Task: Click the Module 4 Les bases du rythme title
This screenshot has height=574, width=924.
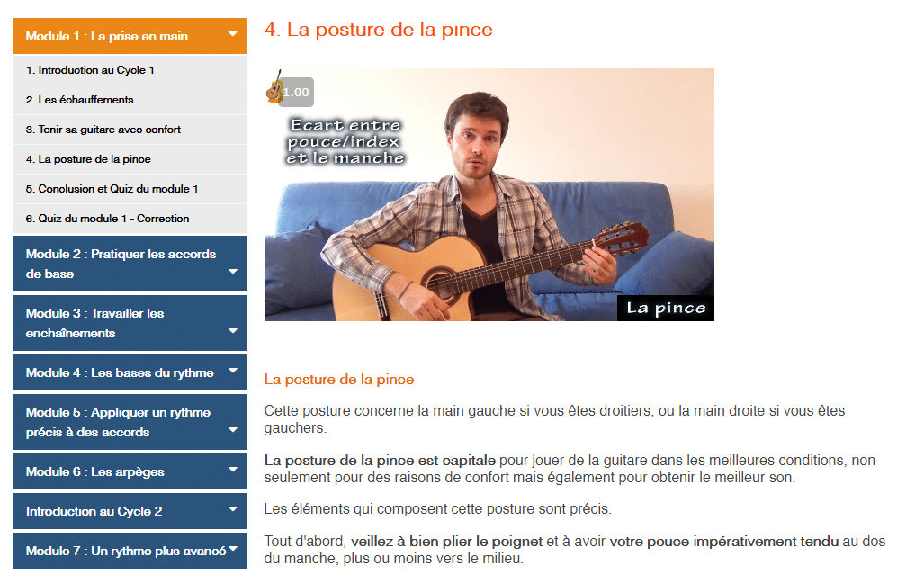Action: point(120,373)
